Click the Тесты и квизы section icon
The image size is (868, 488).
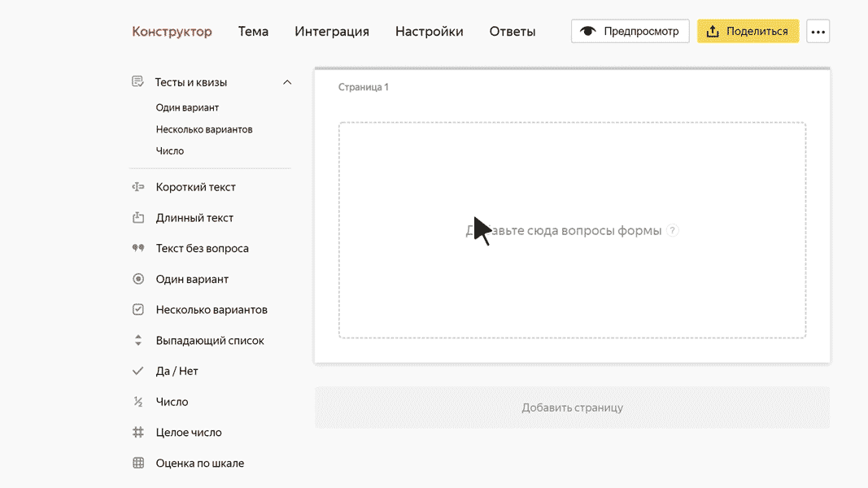coord(137,82)
